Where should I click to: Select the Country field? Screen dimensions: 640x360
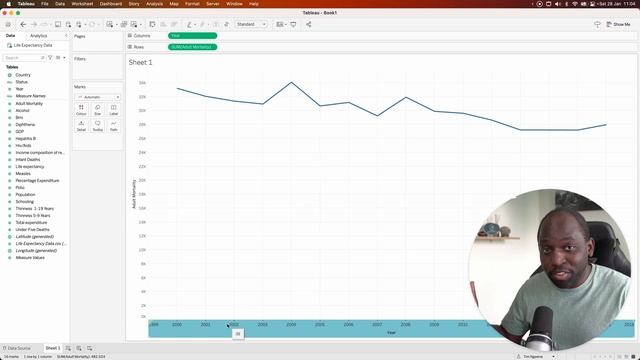(x=23, y=75)
